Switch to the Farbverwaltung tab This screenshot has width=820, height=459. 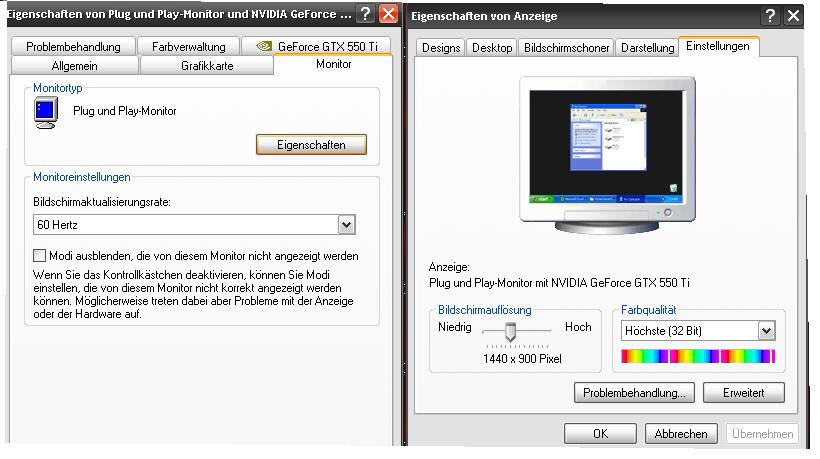click(189, 47)
